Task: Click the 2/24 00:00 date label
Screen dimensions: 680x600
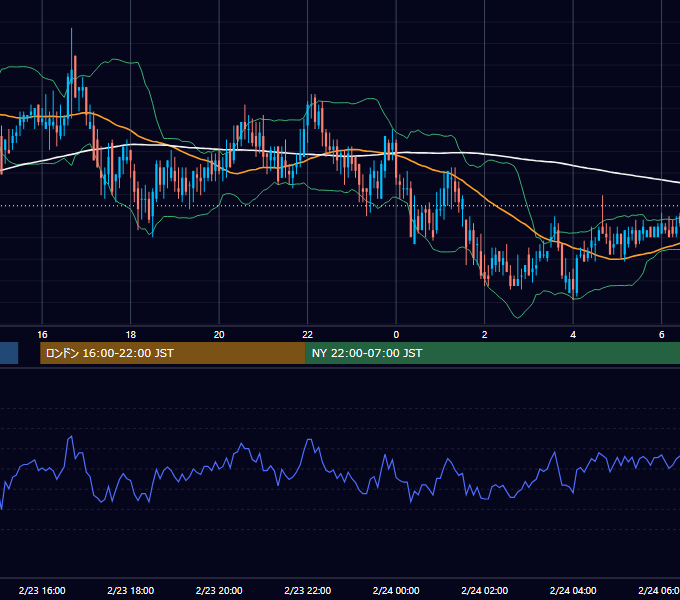Action: click(396, 590)
